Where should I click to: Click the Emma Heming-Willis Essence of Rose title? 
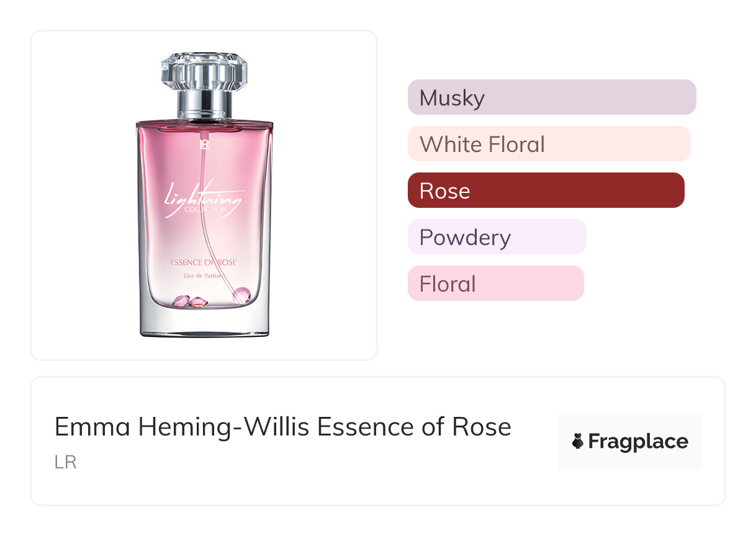click(x=282, y=427)
